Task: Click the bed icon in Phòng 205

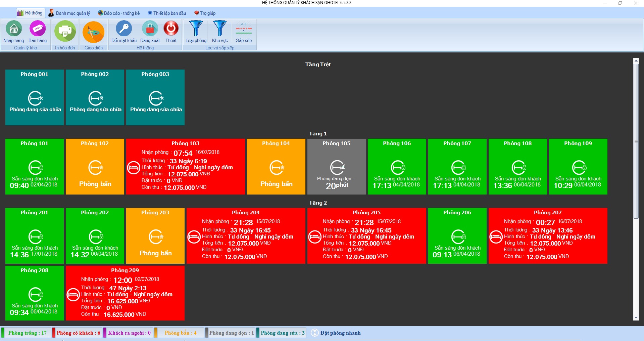Action: click(315, 237)
